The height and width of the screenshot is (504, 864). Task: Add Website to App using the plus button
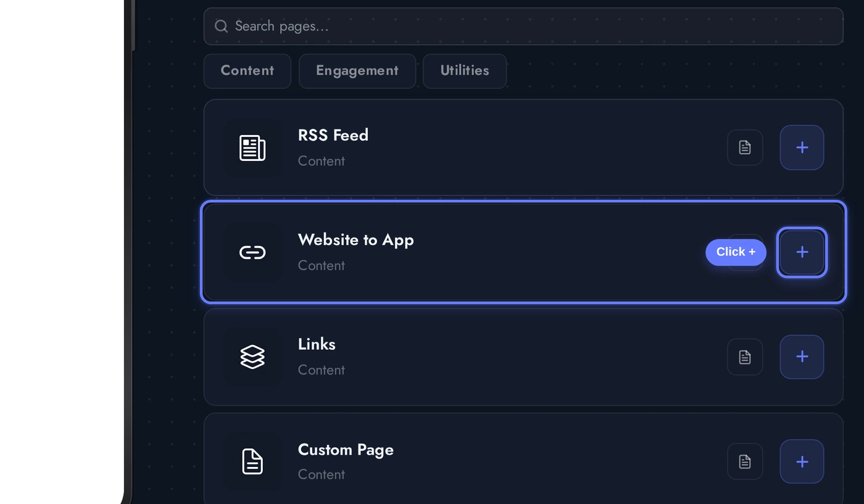coord(802,252)
